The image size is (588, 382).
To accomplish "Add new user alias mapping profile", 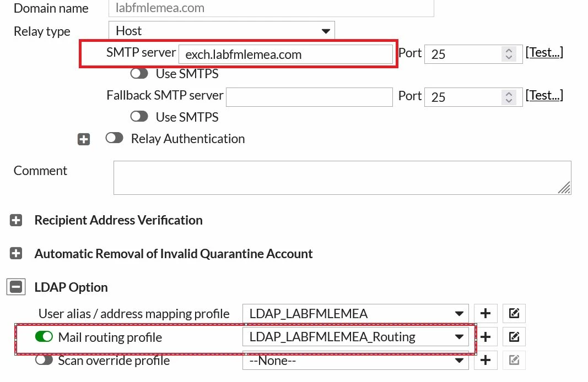I will [x=485, y=313].
